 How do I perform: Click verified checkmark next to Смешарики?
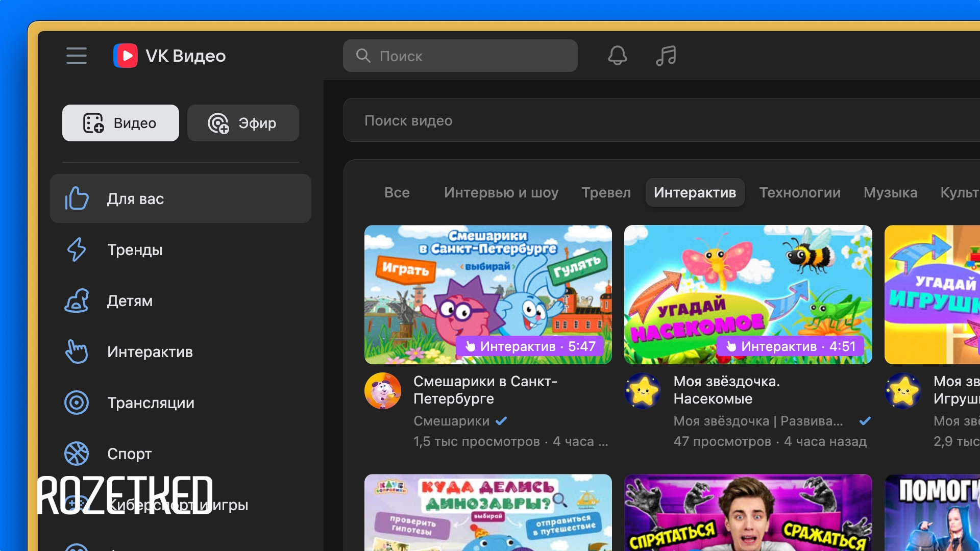(x=501, y=421)
